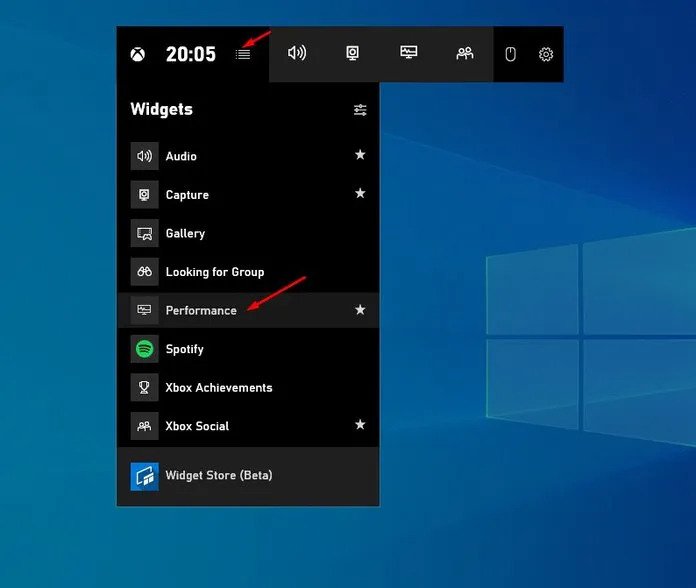Unfavorite Audio with its star
This screenshot has width=696, height=588.
[x=360, y=154]
